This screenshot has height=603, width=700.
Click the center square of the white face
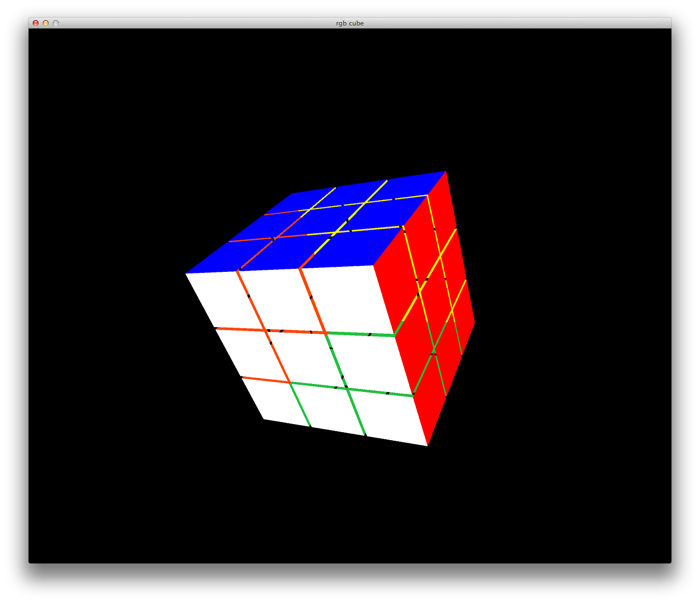click(x=306, y=358)
